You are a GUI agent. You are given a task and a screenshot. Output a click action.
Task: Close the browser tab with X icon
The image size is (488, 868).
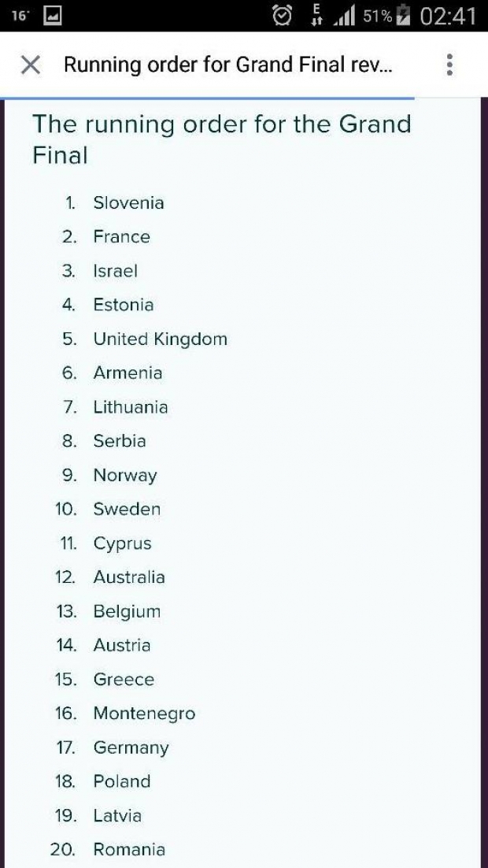point(30,65)
